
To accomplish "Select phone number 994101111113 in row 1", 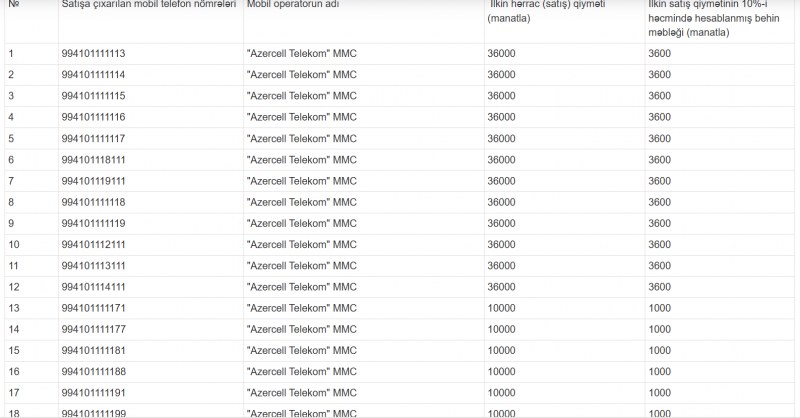I will [x=93, y=54].
